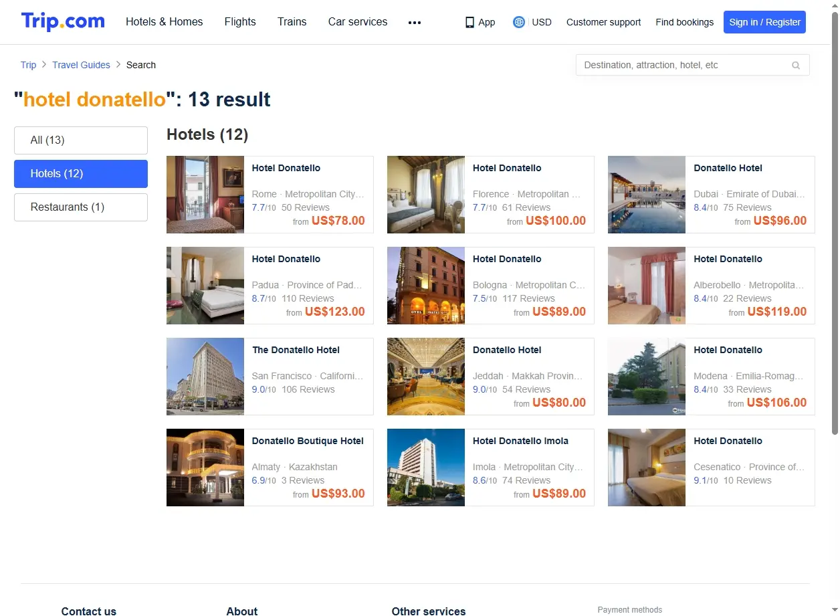
Task: Click the US$100.00 price
Action: pos(556,221)
